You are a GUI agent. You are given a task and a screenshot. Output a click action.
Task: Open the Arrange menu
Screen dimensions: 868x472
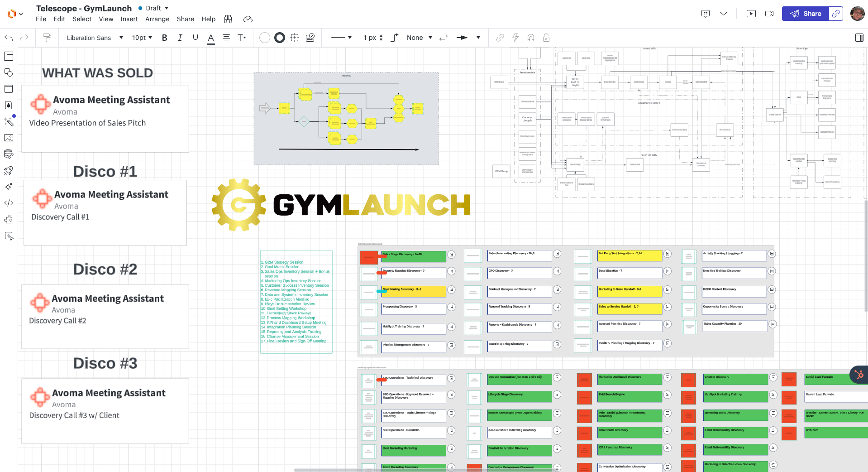click(157, 19)
